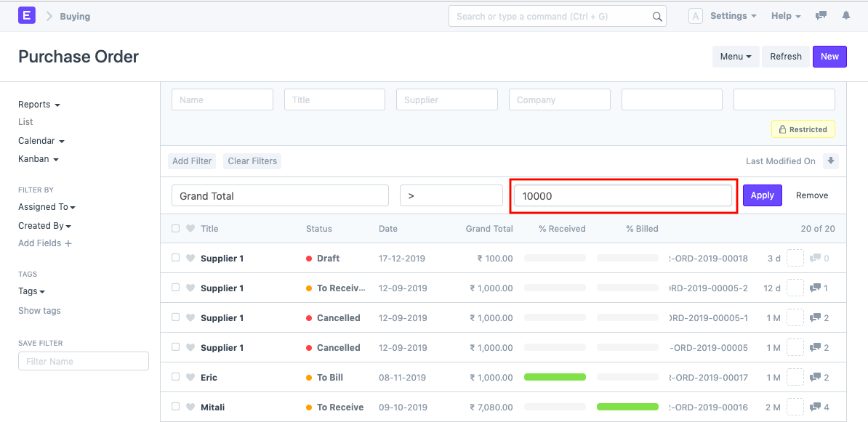Screen dimensions: 868x422
Task: Open the notifications bell
Action: tap(846, 15)
